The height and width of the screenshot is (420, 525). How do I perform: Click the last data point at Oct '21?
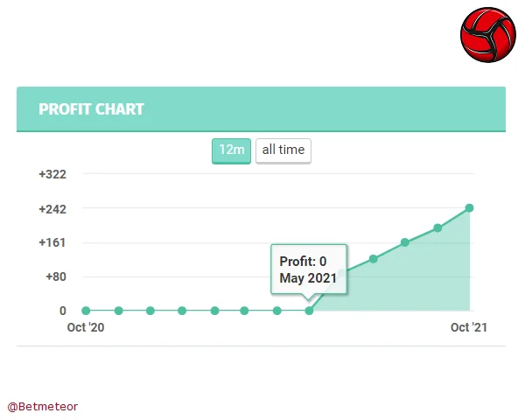click(470, 208)
